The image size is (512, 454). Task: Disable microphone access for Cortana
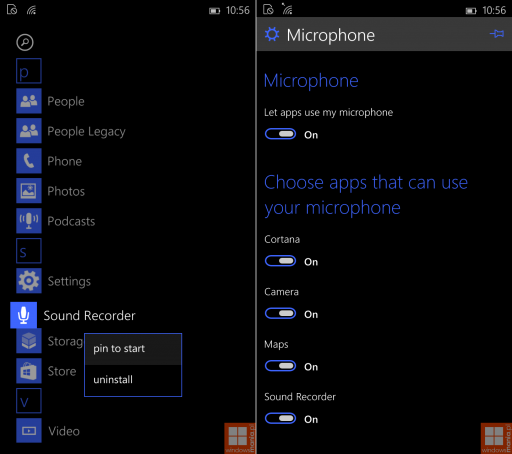(x=280, y=261)
